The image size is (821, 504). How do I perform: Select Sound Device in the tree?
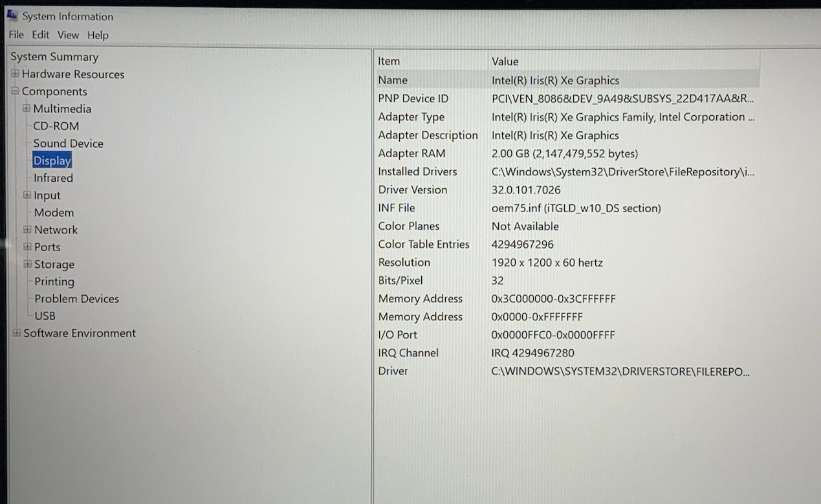pyautogui.click(x=69, y=144)
